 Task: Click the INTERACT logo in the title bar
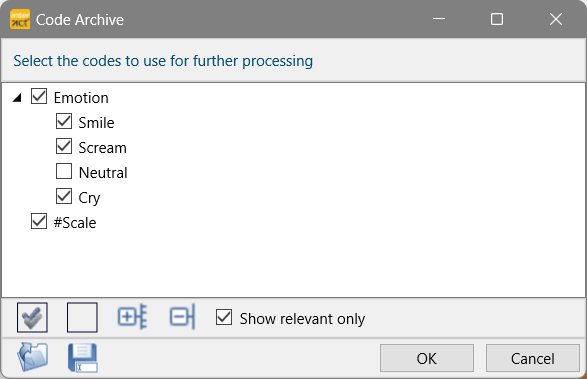[x=20, y=19]
